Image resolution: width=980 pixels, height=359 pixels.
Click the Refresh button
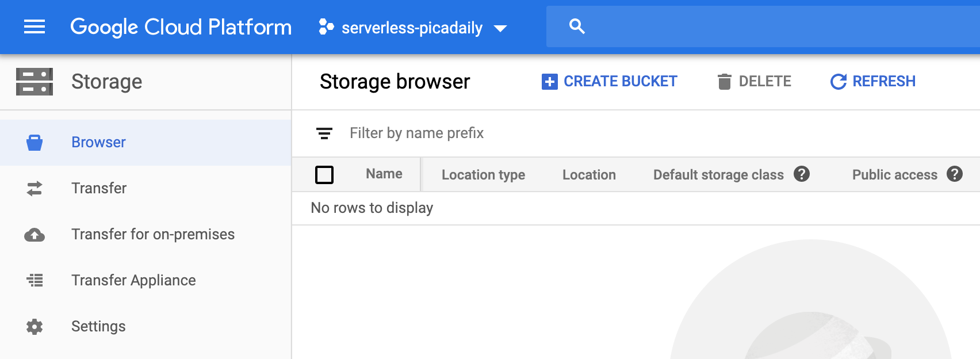coord(872,82)
